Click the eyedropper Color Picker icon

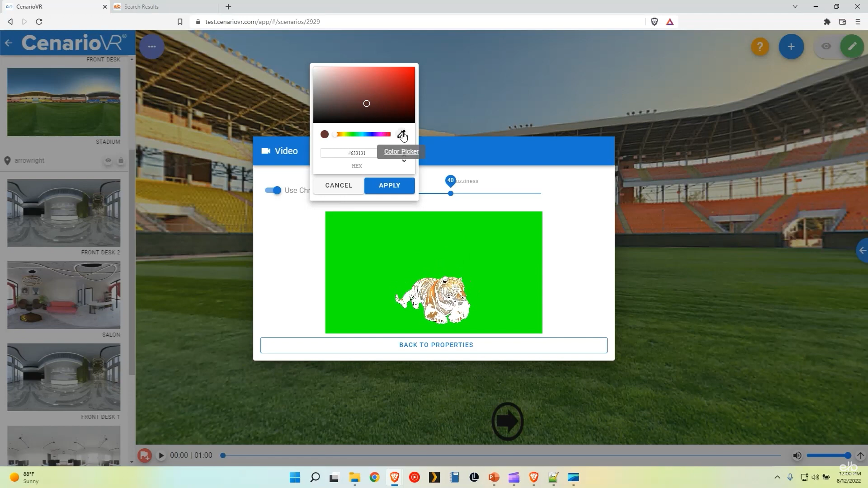pyautogui.click(x=401, y=134)
